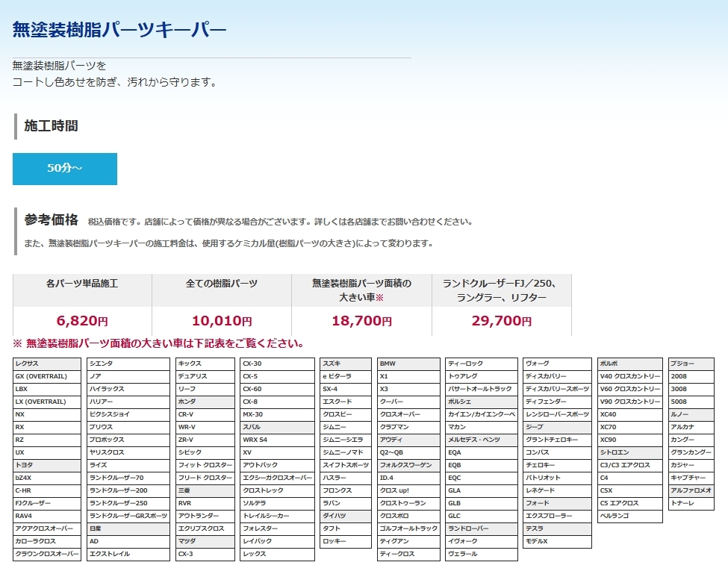Click the ダイハツ brand header cell

coord(346,516)
